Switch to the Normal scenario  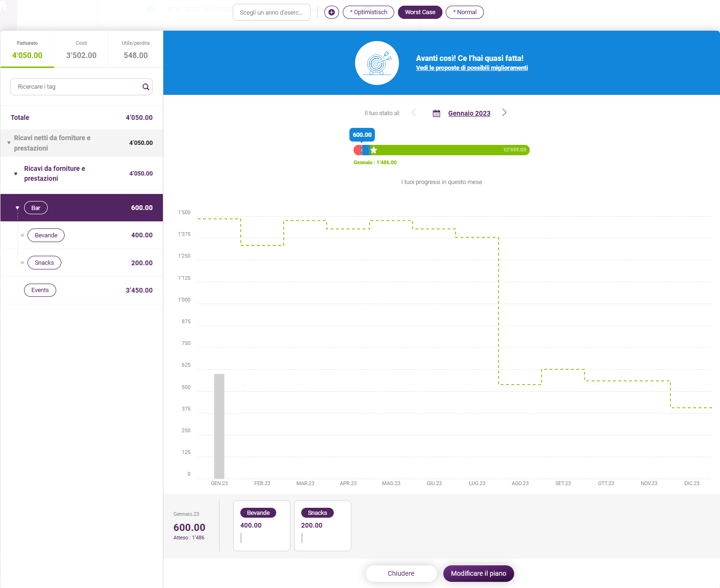[x=465, y=12]
